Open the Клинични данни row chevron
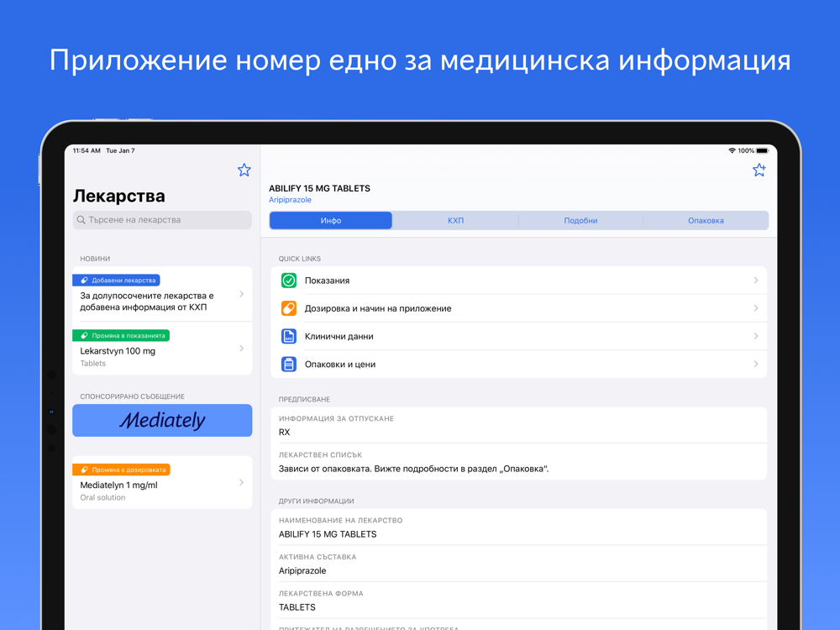This screenshot has width=840, height=630. pos(756,336)
